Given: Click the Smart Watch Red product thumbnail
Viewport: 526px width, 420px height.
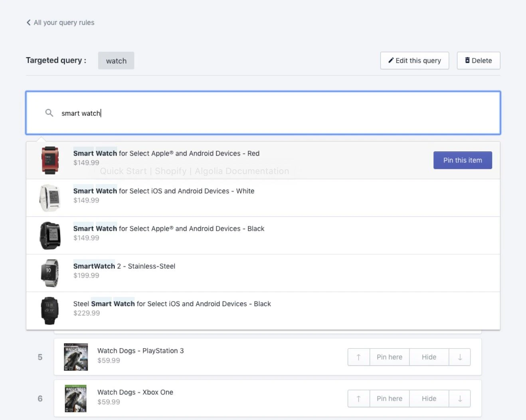Looking at the screenshot, I should tap(49, 160).
